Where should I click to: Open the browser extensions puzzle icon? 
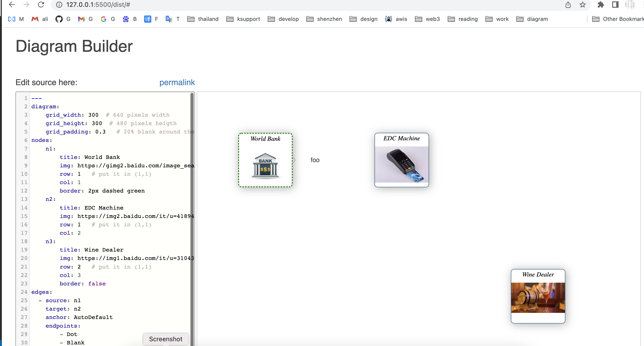pos(601,5)
